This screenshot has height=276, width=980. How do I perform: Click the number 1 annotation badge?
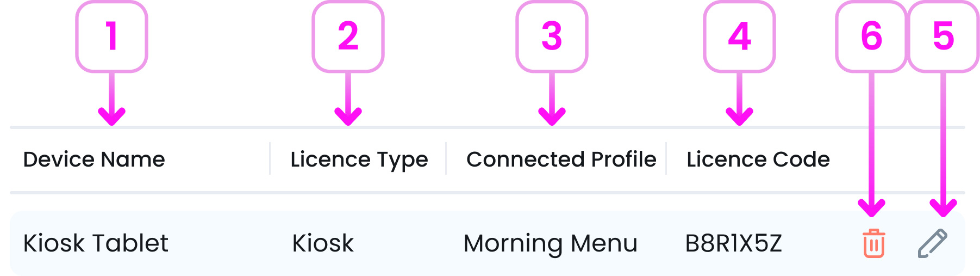pos(112,36)
